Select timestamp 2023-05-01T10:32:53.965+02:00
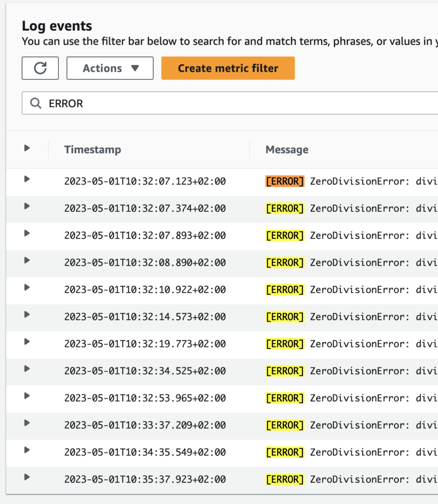Screen dimensions: 438x504 point(145,398)
